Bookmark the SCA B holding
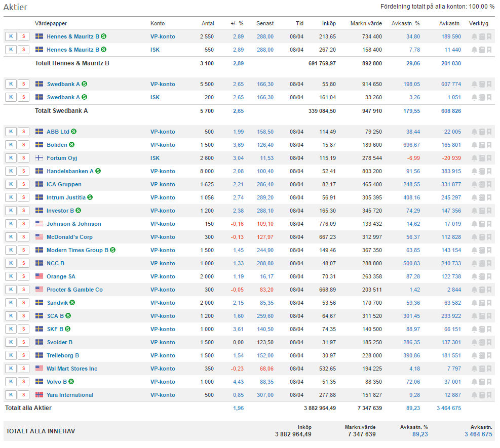Viewport: 500px width, 448px height. click(x=489, y=316)
